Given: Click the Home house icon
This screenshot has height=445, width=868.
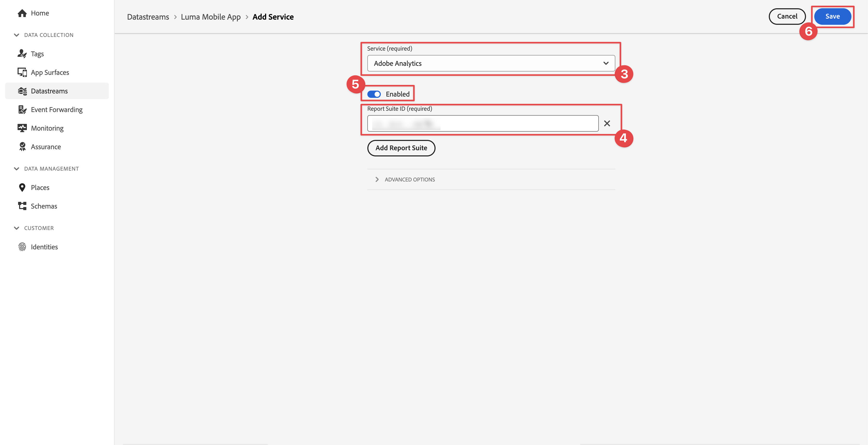Looking at the screenshot, I should click(x=22, y=13).
